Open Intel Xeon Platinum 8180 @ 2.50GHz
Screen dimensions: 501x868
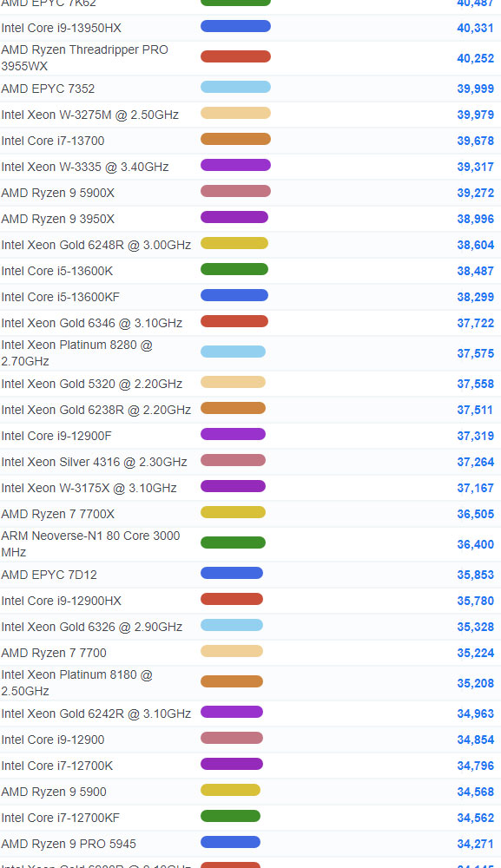[x=77, y=682]
